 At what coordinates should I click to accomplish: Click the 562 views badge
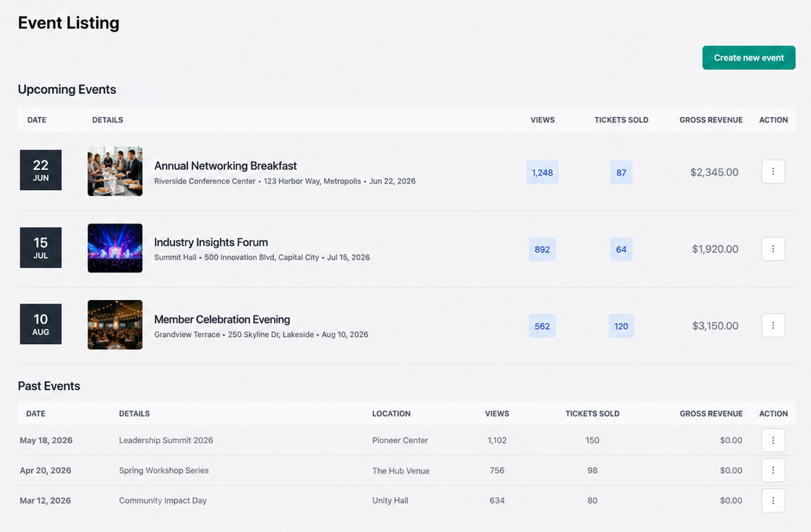coord(542,326)
